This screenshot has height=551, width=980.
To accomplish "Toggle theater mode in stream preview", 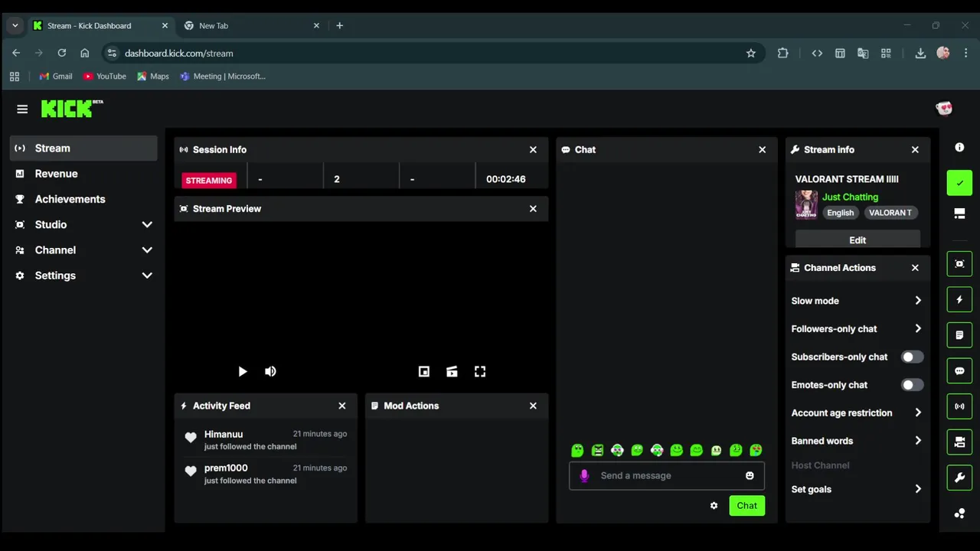I will pyautogui.click(x=452, y=371).
